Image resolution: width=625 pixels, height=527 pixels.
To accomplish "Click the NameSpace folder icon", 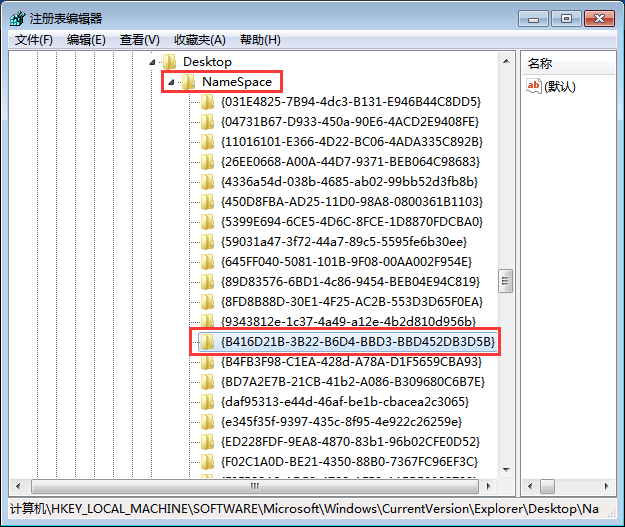I will point(189,82).
